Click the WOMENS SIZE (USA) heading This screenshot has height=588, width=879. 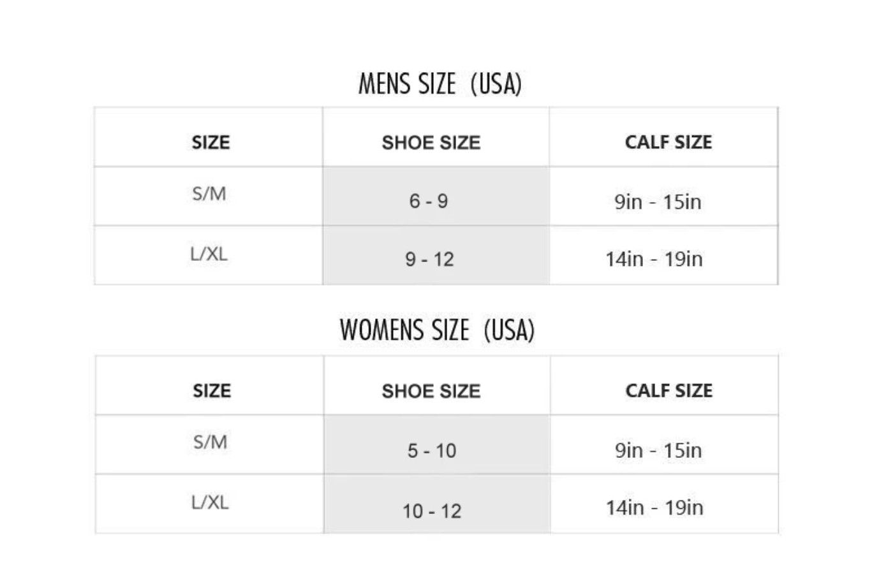tap(437, 330)
